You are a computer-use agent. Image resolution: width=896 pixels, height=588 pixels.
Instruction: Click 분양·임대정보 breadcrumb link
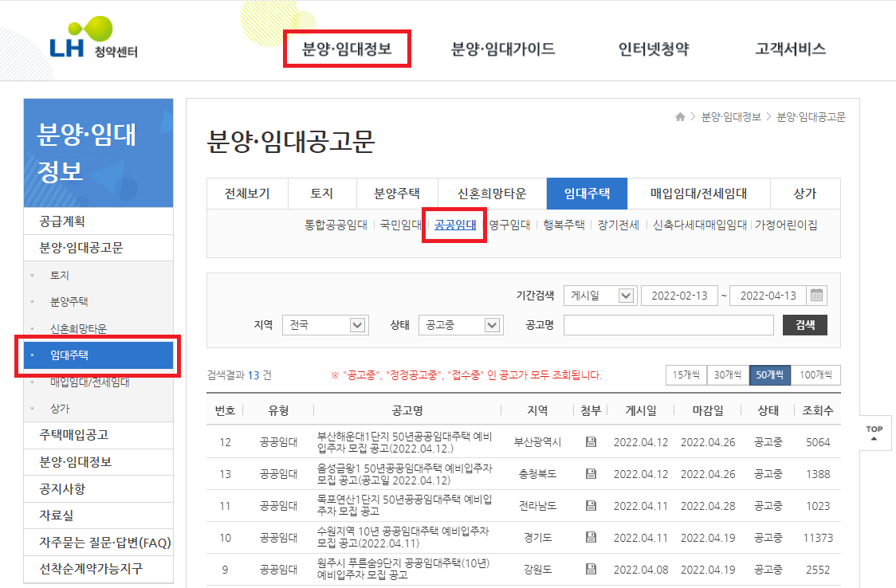[x=731, y=117]
